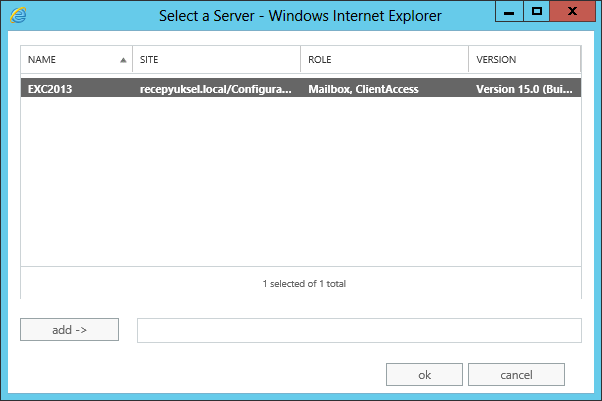Click the recepyuksel.local site cell

(x=216, y=89)
